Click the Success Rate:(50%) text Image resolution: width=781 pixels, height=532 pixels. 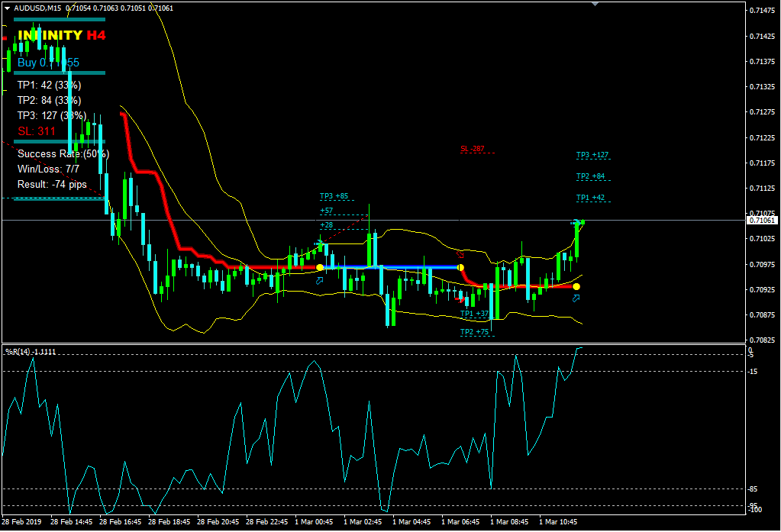(63, 154)
